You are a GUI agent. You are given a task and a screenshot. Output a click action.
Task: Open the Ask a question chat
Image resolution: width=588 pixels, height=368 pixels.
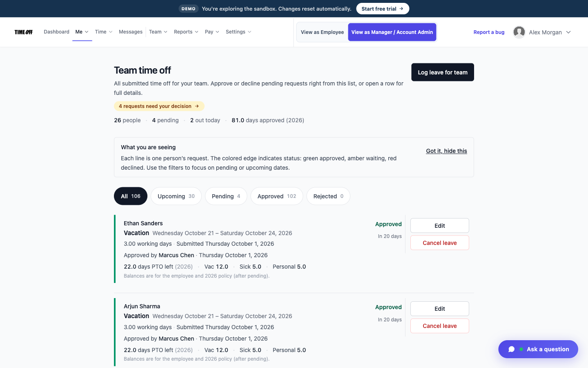point(538,349)
